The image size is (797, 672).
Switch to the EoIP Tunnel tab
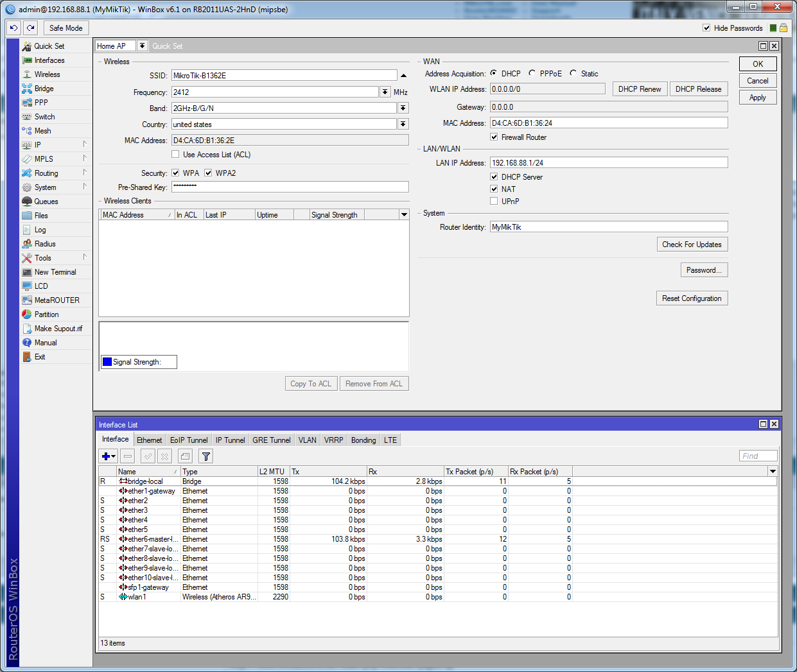189,440
